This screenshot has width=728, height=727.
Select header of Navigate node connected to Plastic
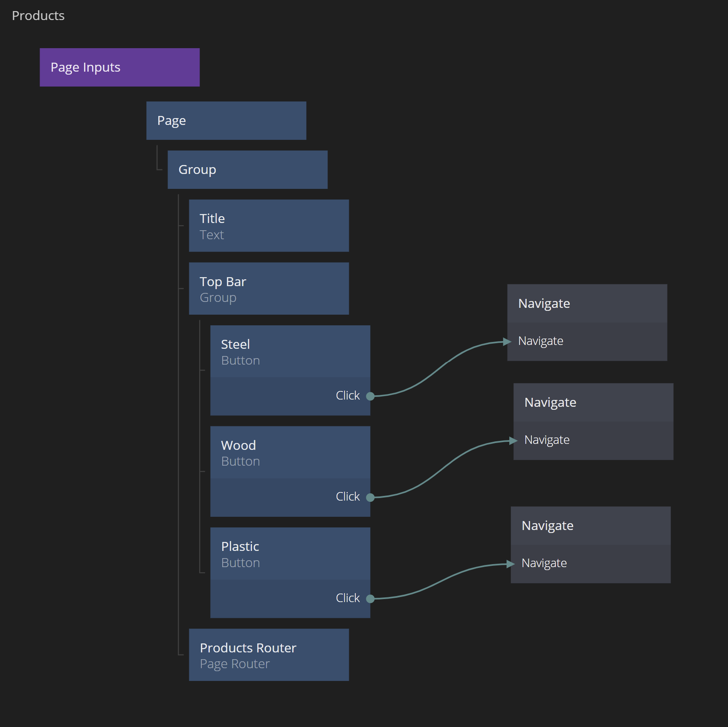[590, 526]
